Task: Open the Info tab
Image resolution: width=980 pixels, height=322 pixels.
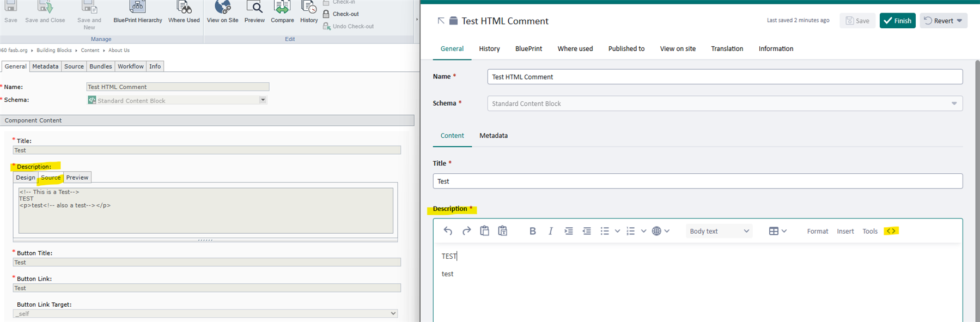Action: [155, 66]
